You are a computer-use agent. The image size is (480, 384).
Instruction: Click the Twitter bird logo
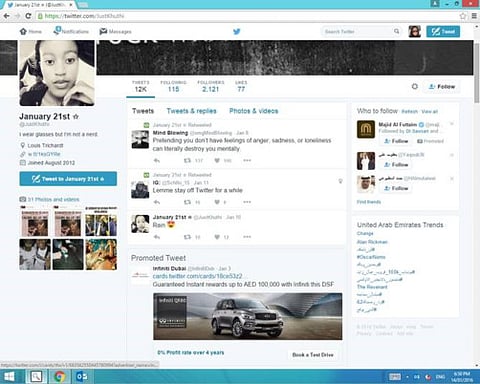[x=237, y=31]
